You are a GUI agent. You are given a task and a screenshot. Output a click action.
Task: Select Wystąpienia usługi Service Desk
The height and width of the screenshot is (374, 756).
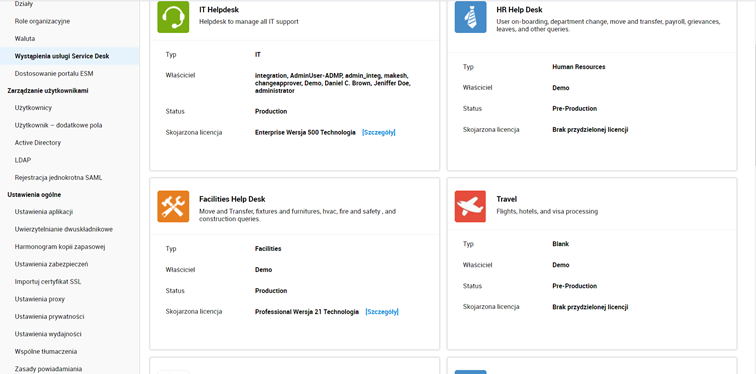click(x=69, y=56)
